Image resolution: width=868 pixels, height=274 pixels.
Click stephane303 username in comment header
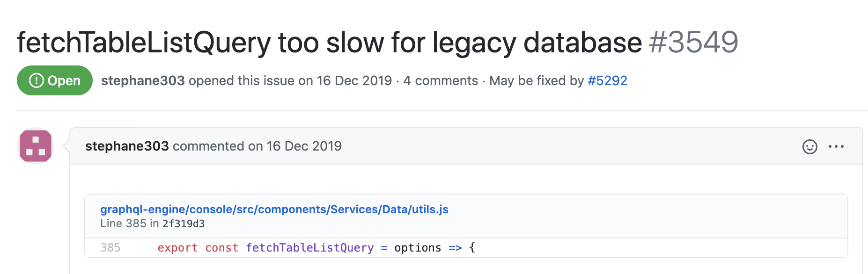(127, 146)
